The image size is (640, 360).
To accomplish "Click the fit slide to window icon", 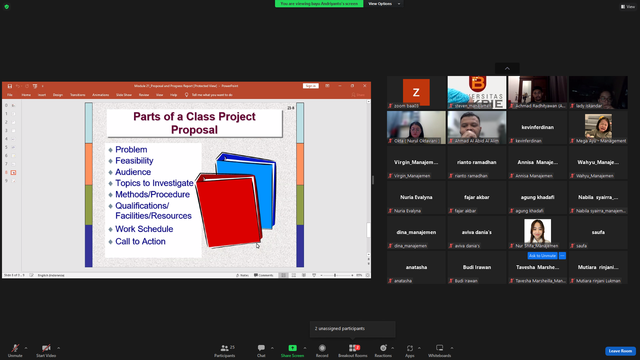I will coord(367,275).
